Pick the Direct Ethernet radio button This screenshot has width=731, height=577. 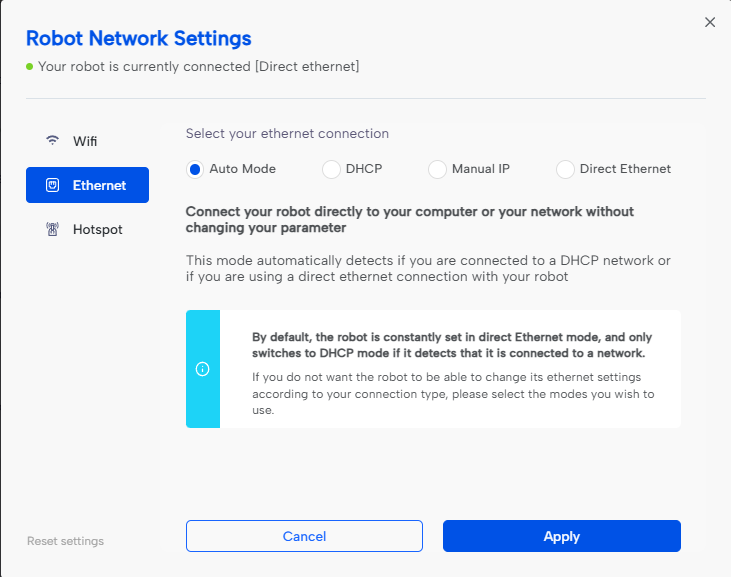(x=565, y=169)
